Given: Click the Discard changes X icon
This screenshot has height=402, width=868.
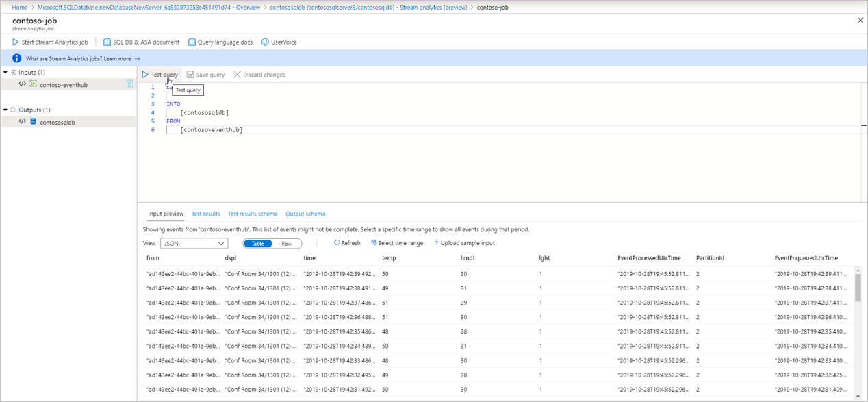Looking at the screenshot, I should (x=237, y=75).
